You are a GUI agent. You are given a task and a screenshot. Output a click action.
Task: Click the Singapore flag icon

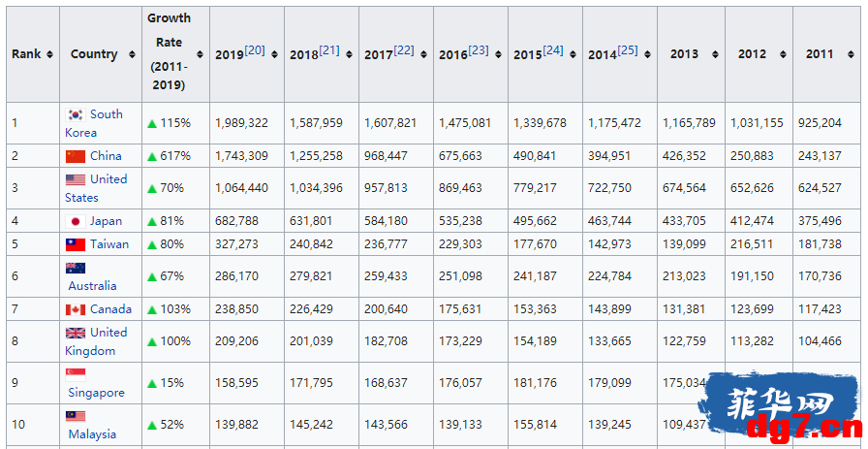tap(76, 374)
